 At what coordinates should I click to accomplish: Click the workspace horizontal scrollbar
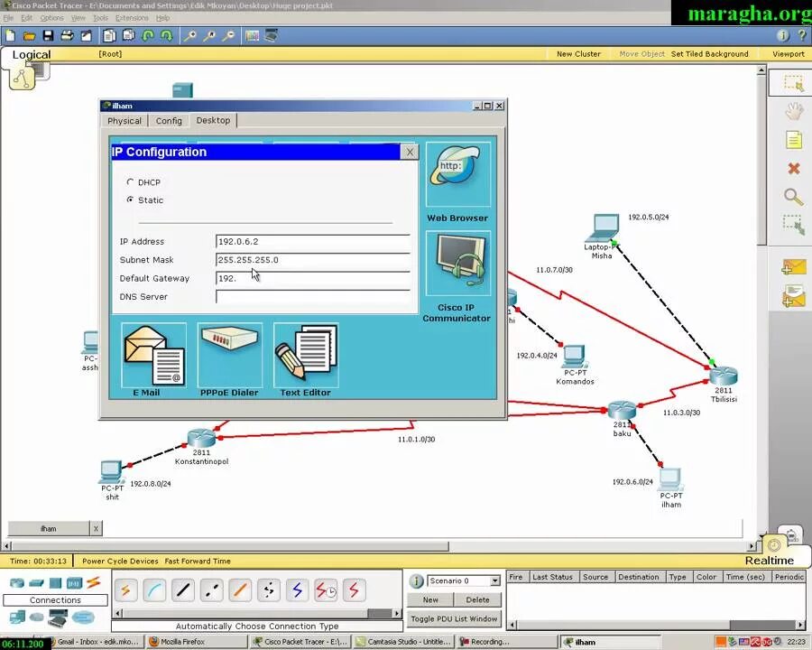coord(230,546)
